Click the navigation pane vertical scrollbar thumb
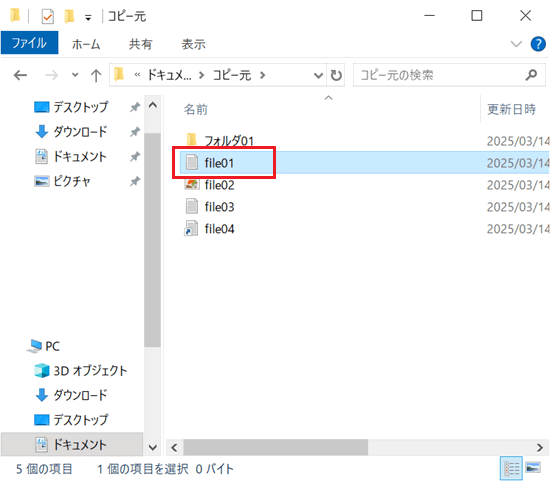 point(153,240)
